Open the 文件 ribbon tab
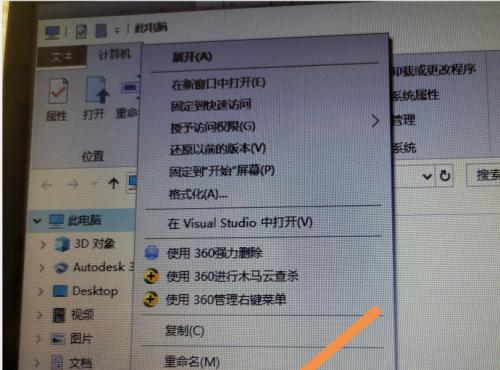Viewport: 500px width, 370px height. point(62,57)
